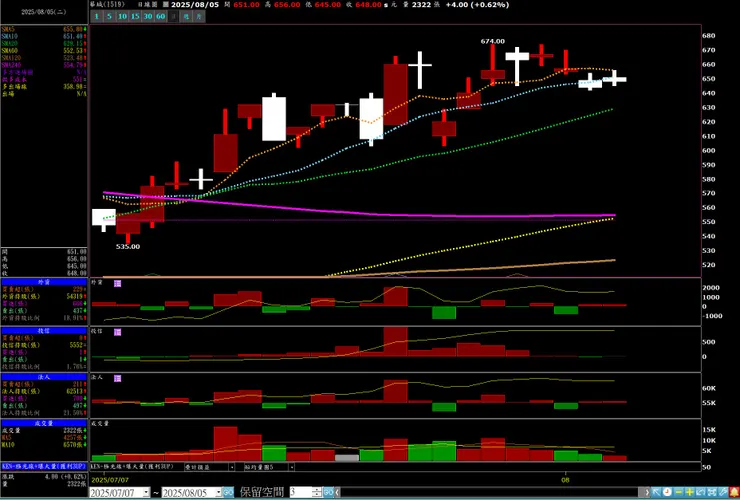Screen dimensions: 740x500
Task: Click the SMA5 indicator row
Action: pyautogui.click(x=44, y=29)
